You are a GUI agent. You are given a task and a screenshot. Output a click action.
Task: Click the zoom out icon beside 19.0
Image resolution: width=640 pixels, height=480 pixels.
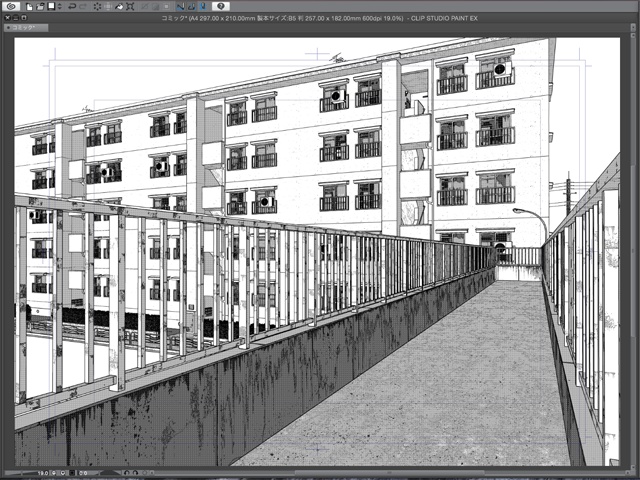[54, 473]
